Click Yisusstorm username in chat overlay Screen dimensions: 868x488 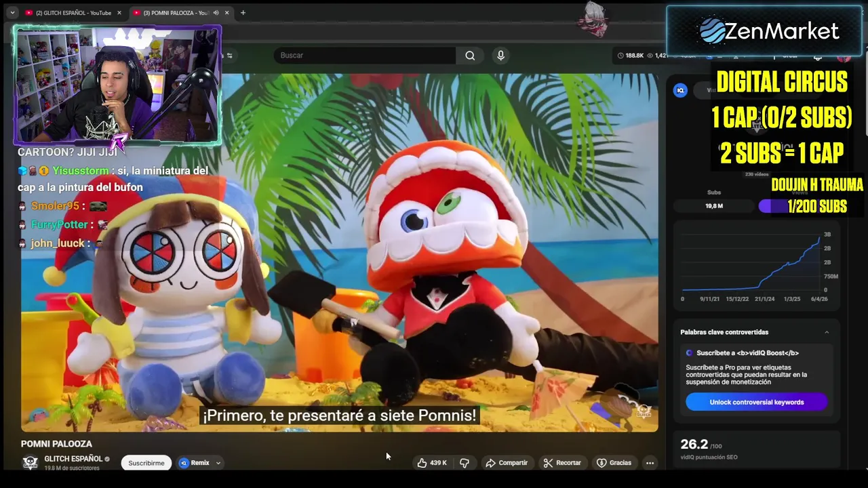pyautogui.click(x=81, y=171)
